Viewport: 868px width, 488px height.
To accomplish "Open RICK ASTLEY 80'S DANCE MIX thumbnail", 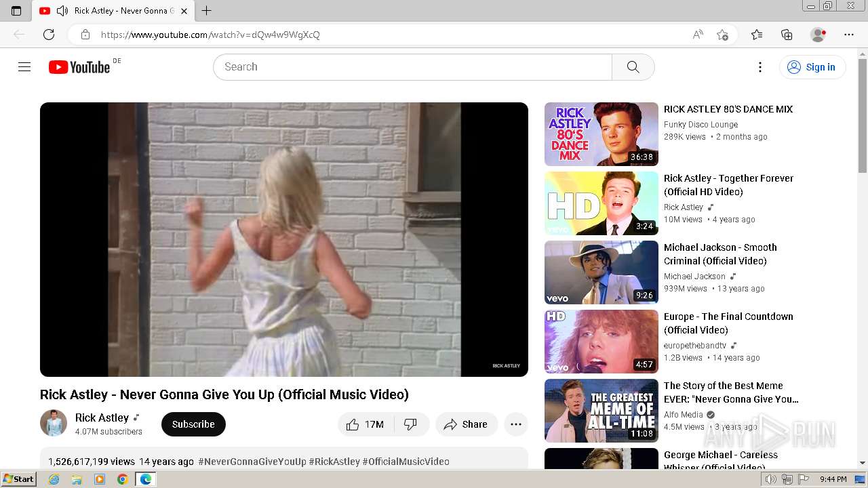I will 601,134.
